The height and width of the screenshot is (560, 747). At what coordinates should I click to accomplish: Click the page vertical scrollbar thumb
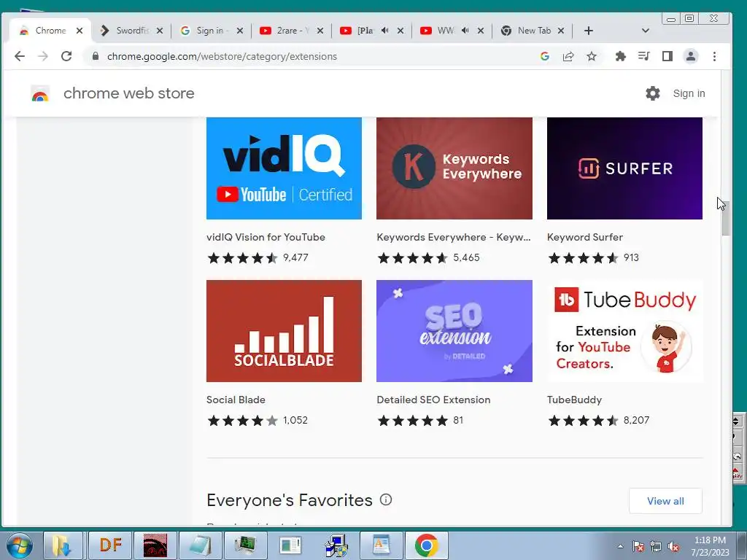pyautogui.click(x=726, y=219)
